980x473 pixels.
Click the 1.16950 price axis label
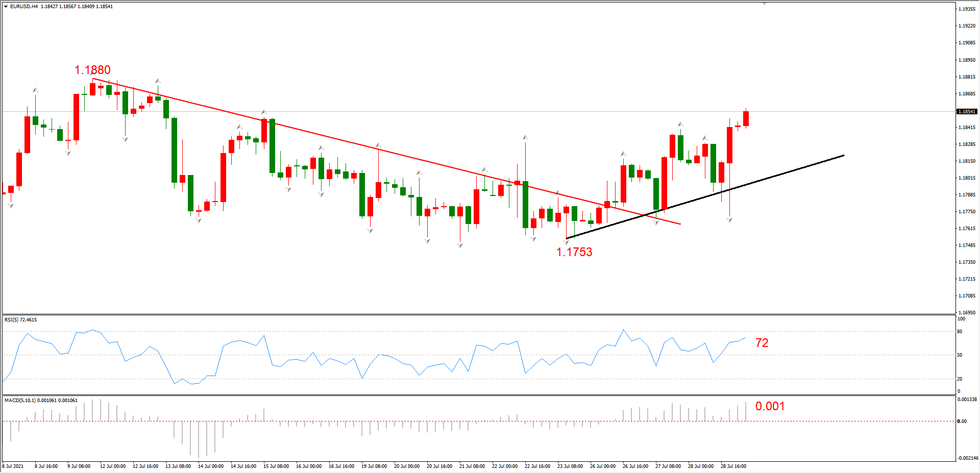click(967, 313)
